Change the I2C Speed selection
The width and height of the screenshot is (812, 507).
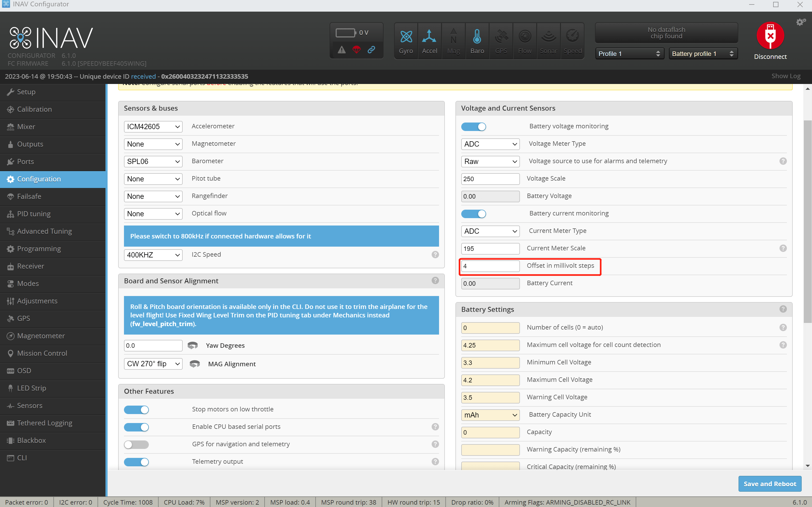[x=153, y=255]
